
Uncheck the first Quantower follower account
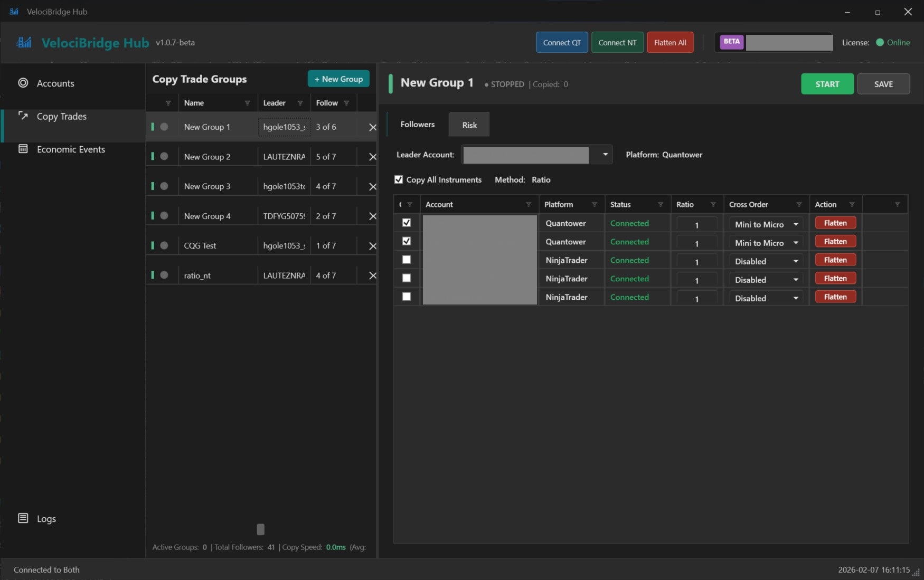(406, 223)
